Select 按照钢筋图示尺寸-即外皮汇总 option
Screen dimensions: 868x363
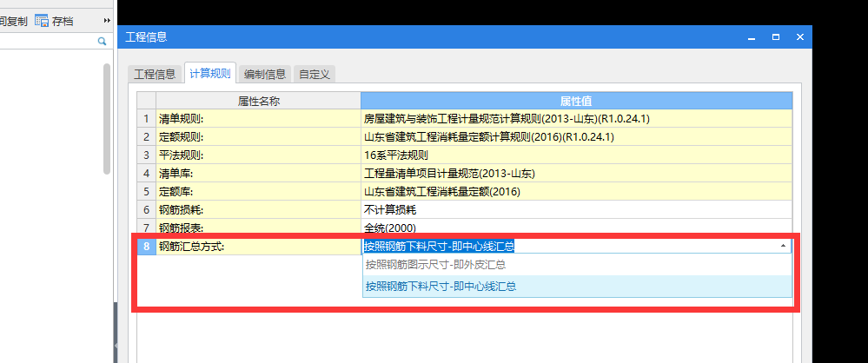click(x=577, y=265)
